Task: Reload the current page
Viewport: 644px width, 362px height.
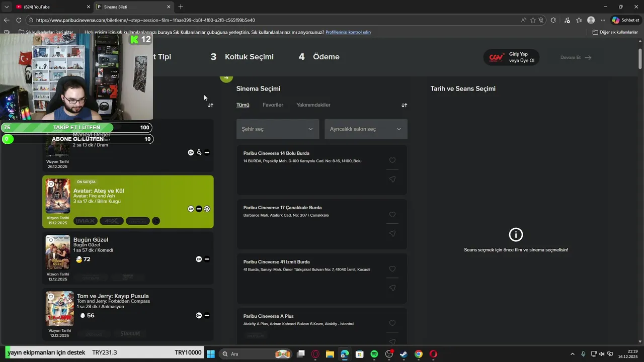Action: point(19,20)
